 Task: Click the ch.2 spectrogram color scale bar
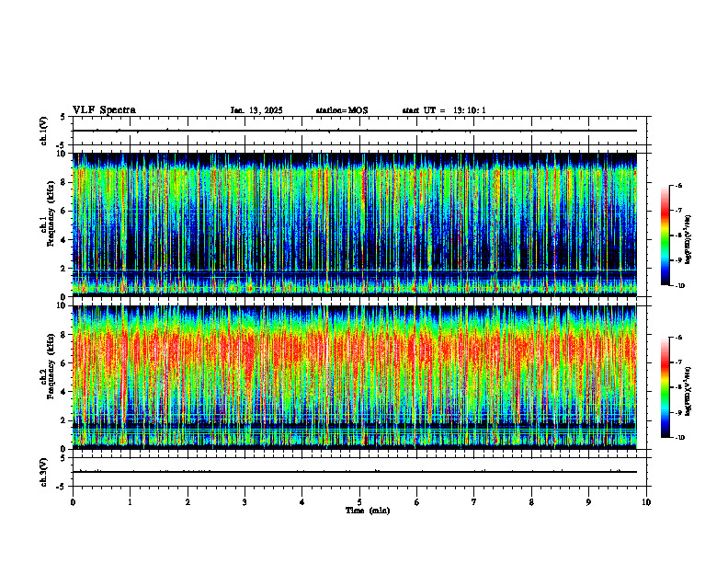[665, 387]
